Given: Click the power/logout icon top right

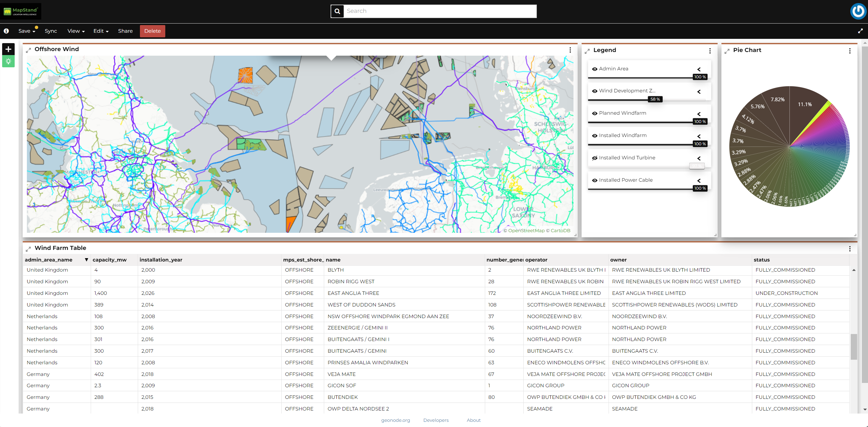Looking at the screenshot, I should point(858,11).
